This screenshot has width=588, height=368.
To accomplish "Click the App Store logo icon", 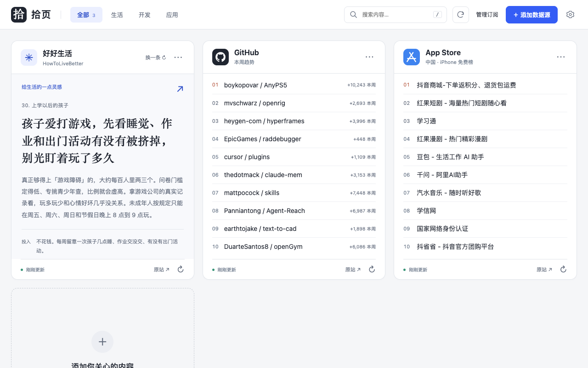I will (x=412, y=57).
